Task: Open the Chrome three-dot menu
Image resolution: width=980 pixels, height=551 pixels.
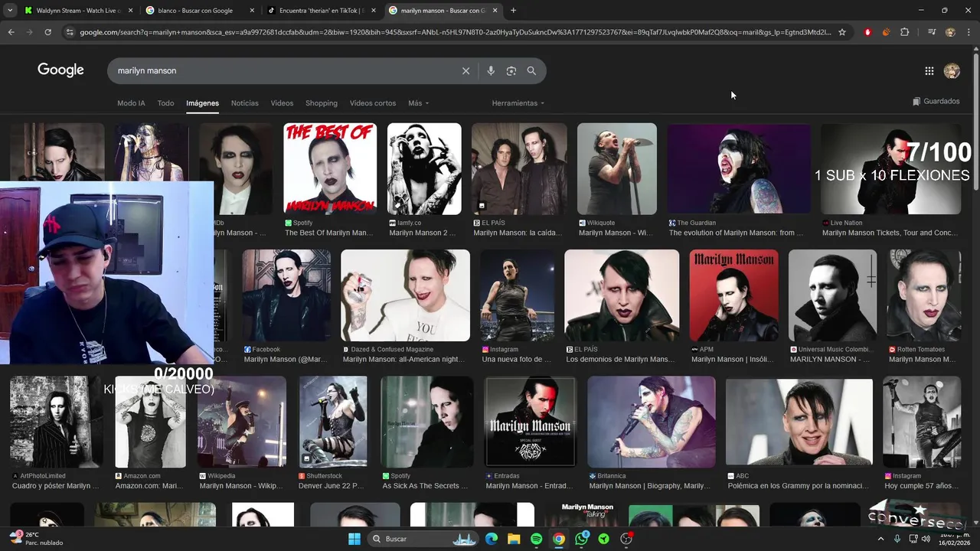Action: coord(969,32)
